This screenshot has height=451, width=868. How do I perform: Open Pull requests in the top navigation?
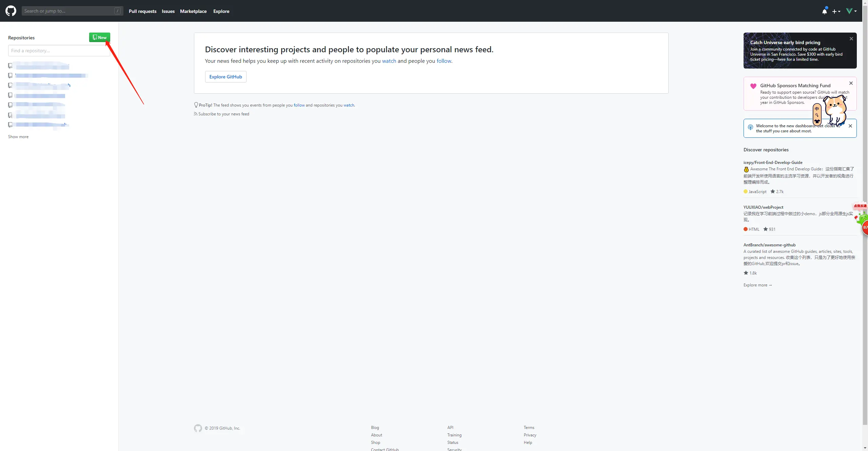(x=142, y=11)
